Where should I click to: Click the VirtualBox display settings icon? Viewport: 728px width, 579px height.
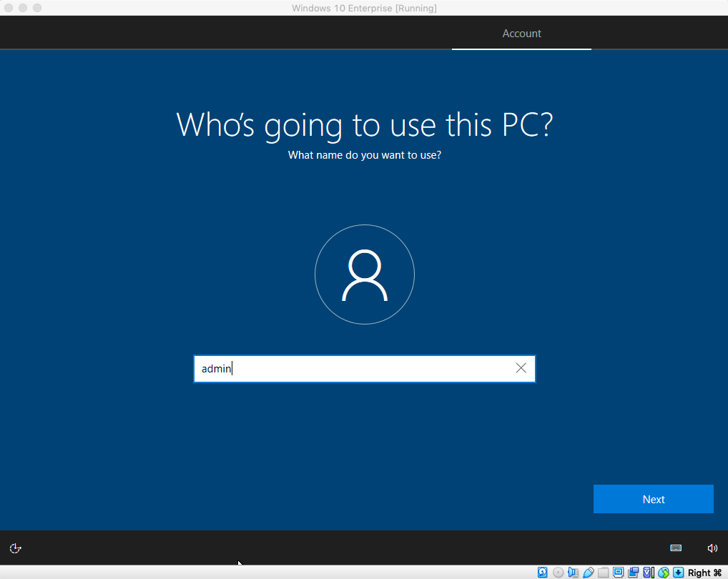tap(619, 573)
